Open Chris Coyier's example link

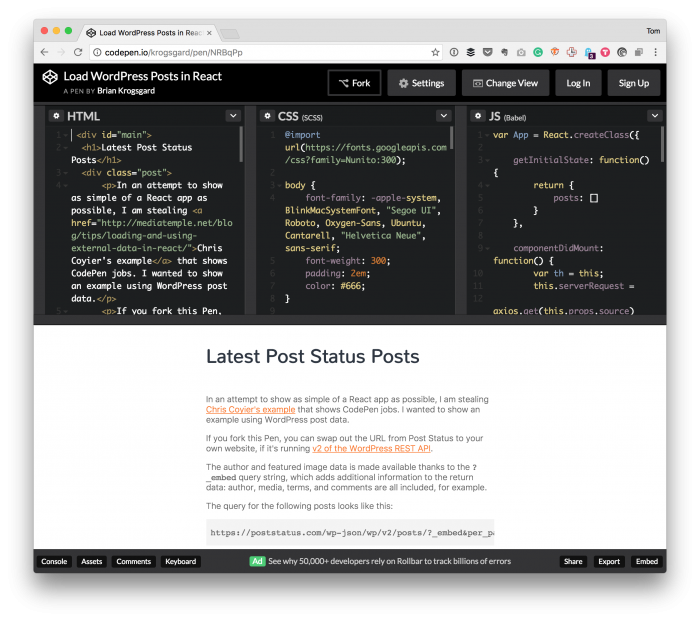250,409
